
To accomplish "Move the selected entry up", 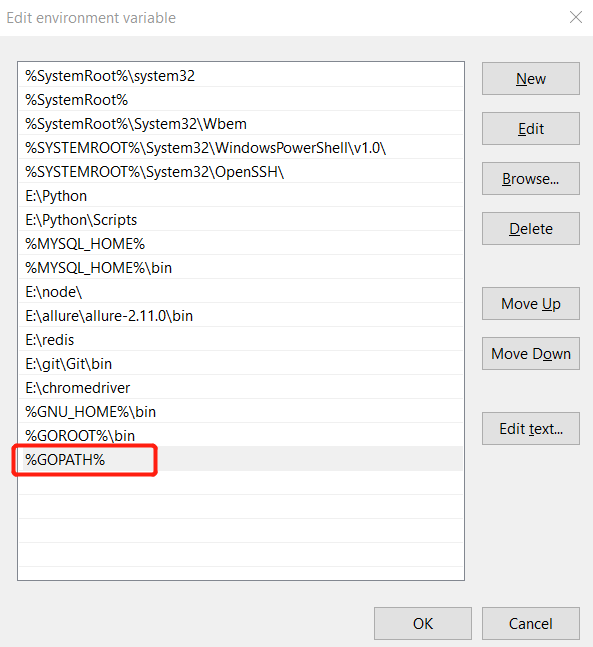I will [x=531, y=304].
